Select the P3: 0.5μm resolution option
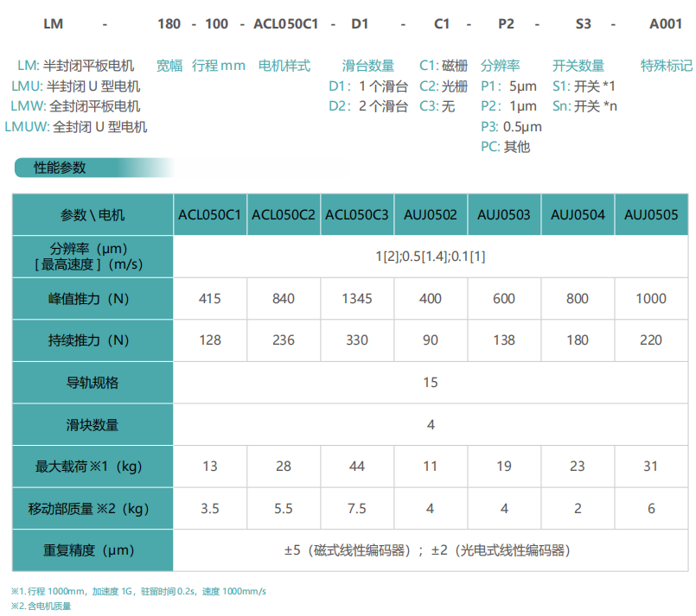 click(x=511, y=127)
